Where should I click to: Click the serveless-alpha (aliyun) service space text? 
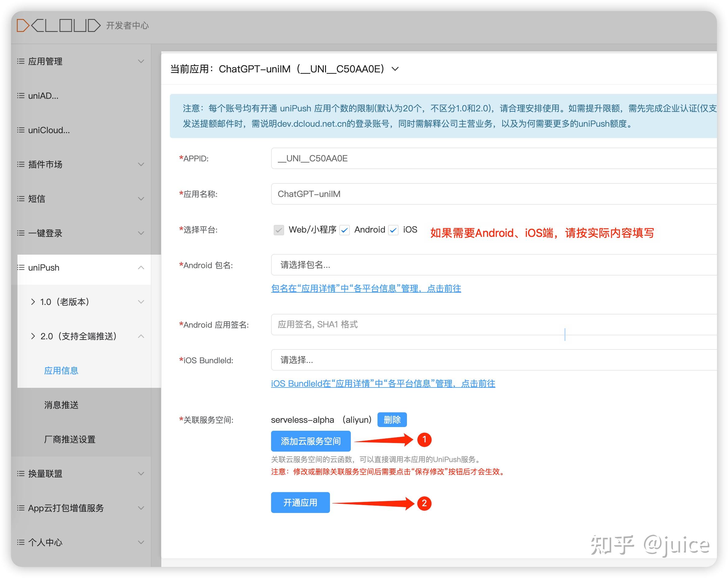click(321, 420)
